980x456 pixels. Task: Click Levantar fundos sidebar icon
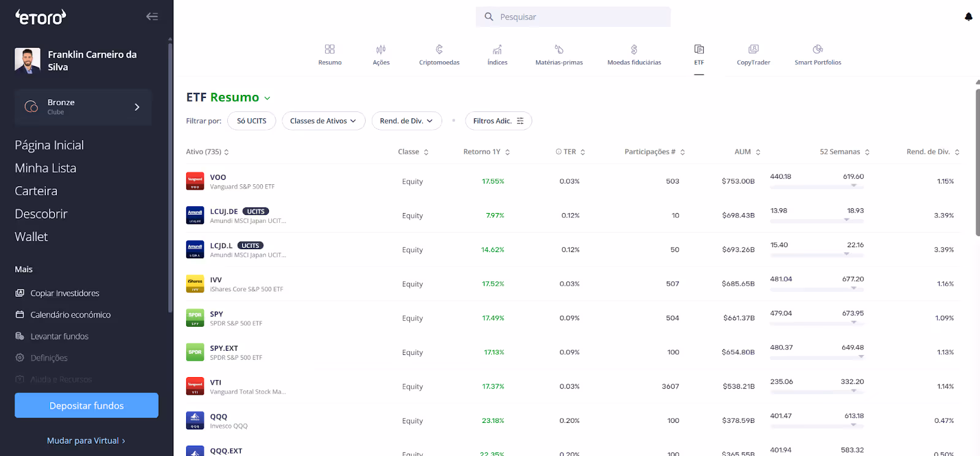coord(20,336)
